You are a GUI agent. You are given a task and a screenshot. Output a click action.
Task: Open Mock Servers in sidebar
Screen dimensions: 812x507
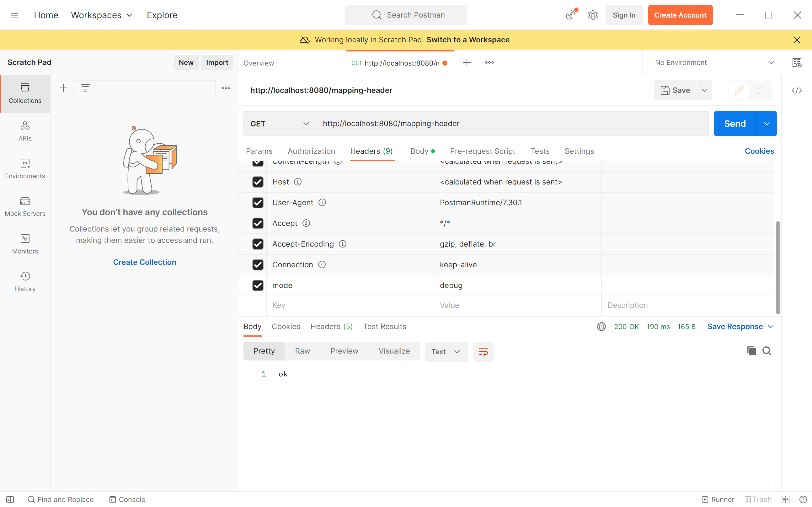(25, 206)
